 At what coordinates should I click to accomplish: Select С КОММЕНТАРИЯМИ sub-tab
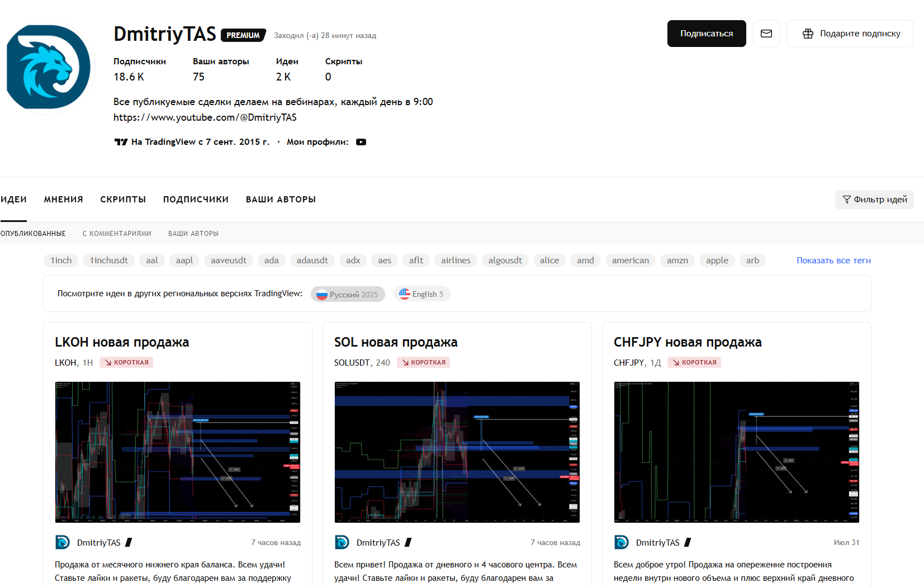coord(117,234)
